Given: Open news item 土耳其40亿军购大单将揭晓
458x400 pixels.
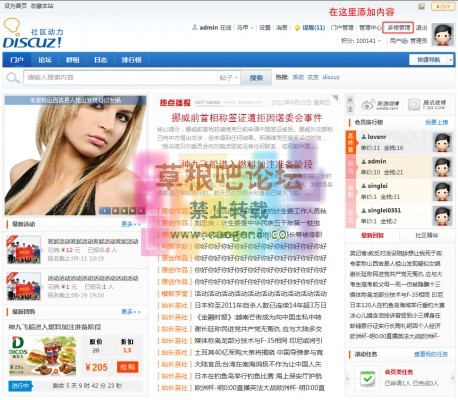Looking at the screenshot, I should [x=259, y=353].
